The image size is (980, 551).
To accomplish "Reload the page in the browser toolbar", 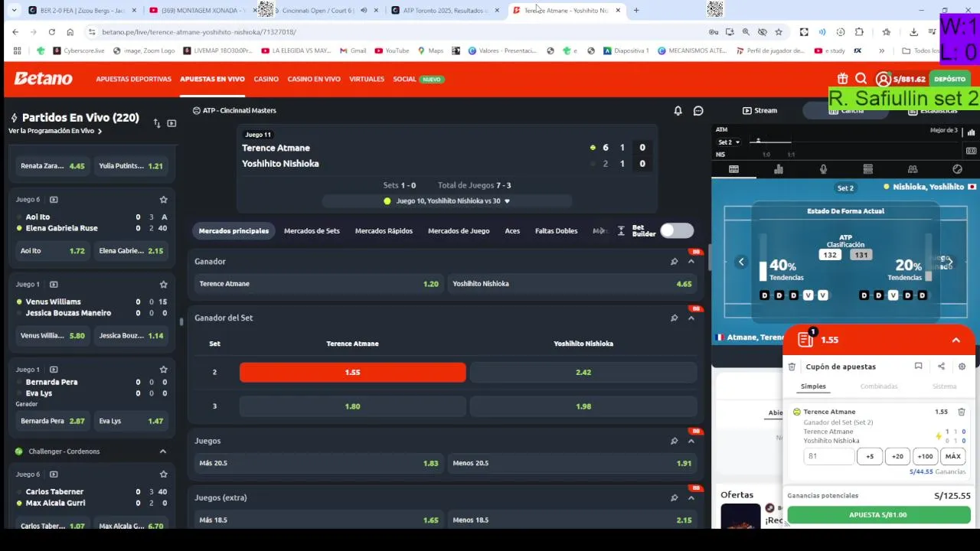I will point(51,32).
